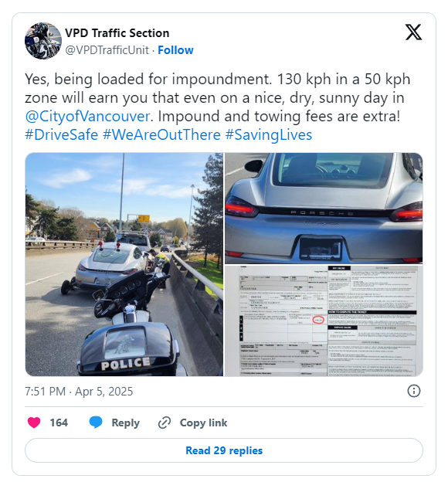
Task: Open the traffic ticket document photo
Action: click(324, 321)
